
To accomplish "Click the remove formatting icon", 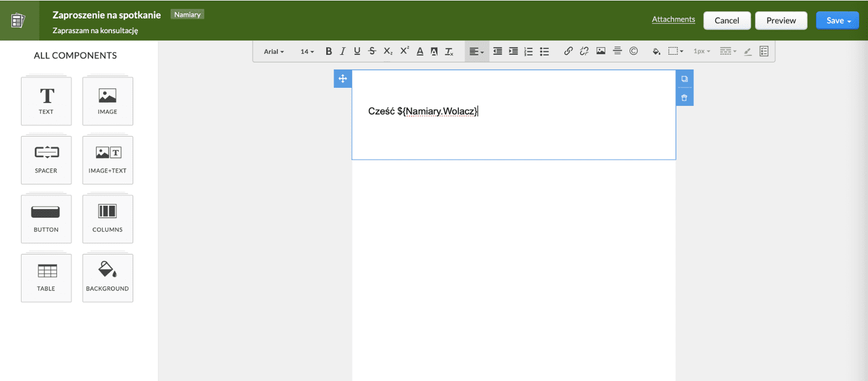I will [x=449, y=52].
